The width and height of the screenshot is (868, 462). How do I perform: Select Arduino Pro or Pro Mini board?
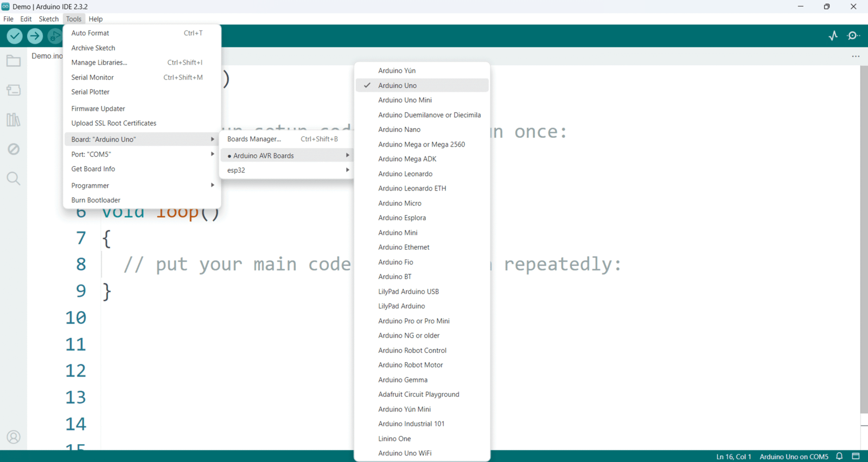click(422, 321)
